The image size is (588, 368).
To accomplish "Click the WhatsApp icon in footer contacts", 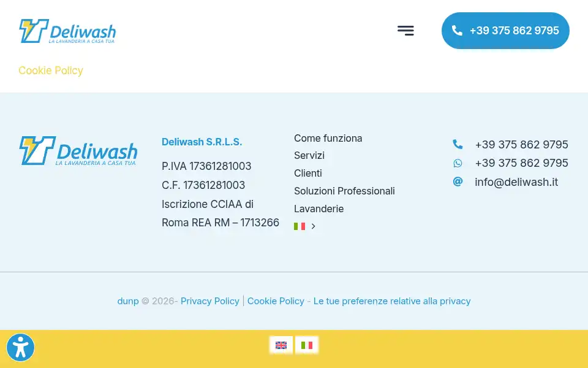I will click(458, 163).
